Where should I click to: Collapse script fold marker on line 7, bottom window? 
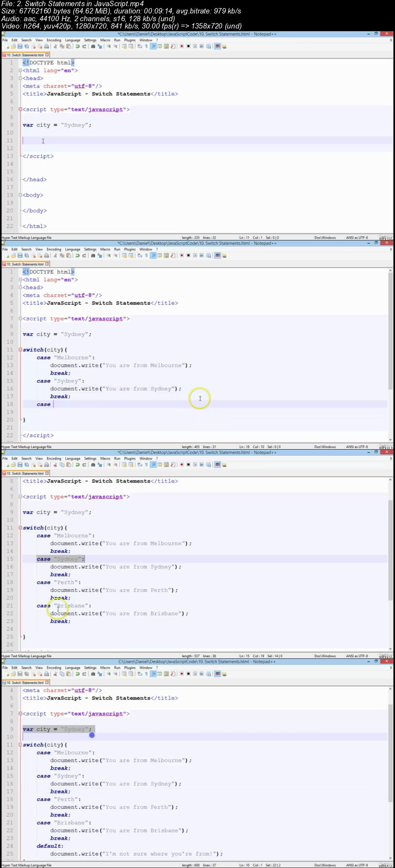click(20, 714)
